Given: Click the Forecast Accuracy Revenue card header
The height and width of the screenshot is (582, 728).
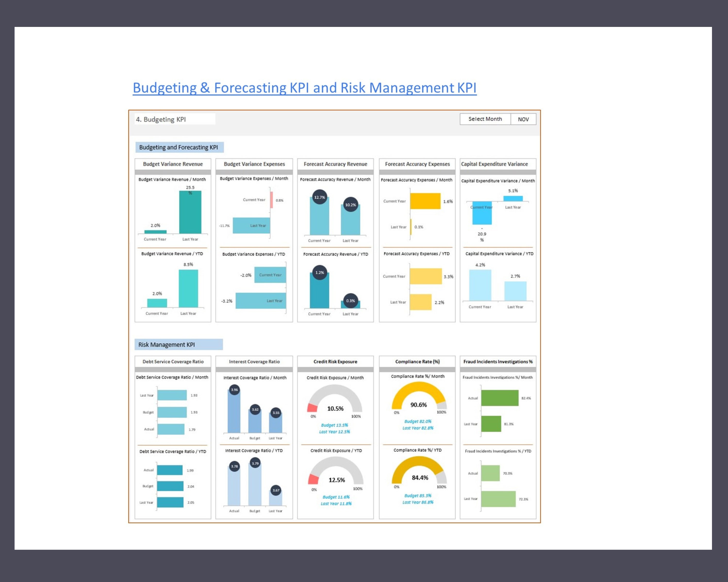Looking at the screenshot, I should pyautogui.click(x=335, y=164).
